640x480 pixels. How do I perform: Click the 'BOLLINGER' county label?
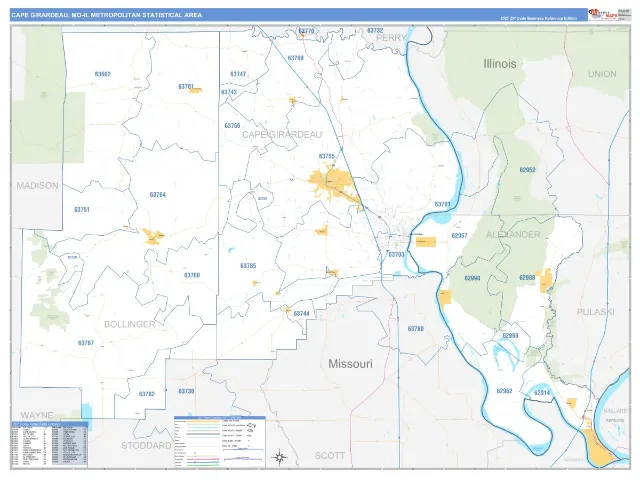(130, 324)
